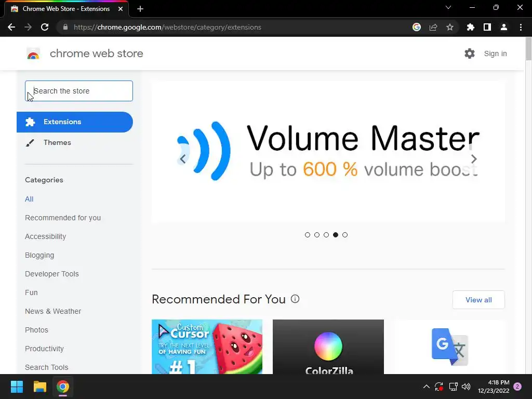Jump to second carousel slide dot
The image size is (532, 399).
click(317, 235)
